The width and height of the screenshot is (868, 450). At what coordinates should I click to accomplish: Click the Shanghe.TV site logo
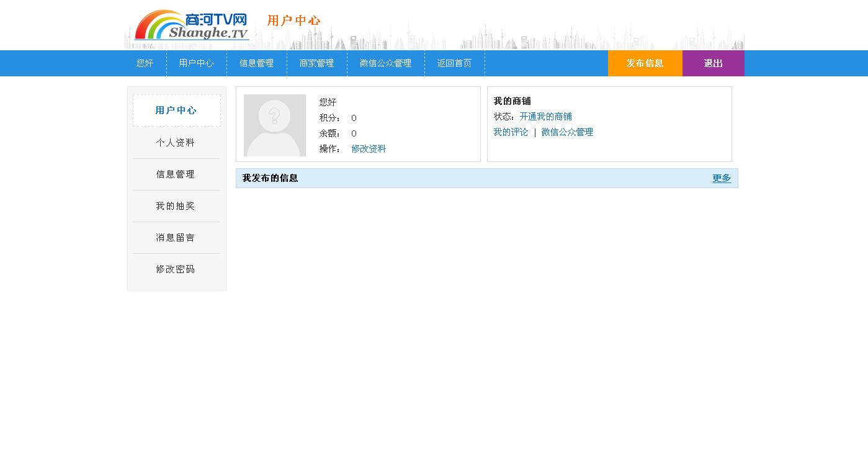coord(192,25)
